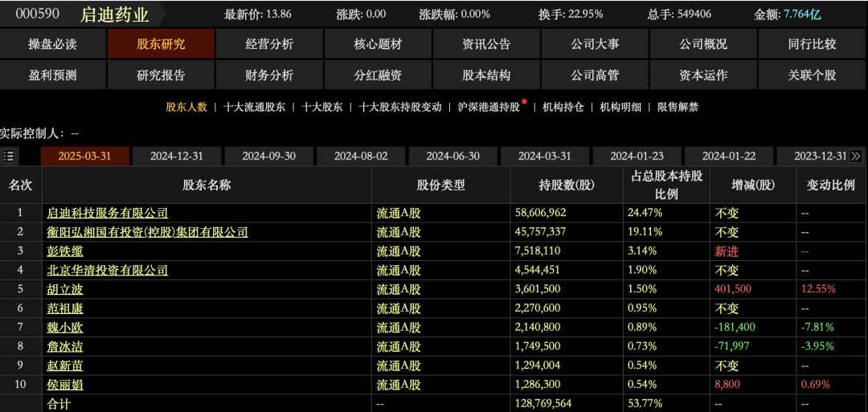Screen dimensions: 868x412
Task: Click shareholder name 彭铁缆
Action: click(x=65, y=251)
